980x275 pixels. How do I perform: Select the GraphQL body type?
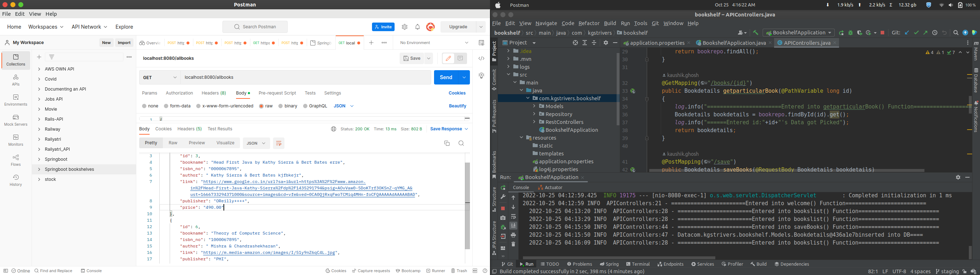(x=315, y=106)
